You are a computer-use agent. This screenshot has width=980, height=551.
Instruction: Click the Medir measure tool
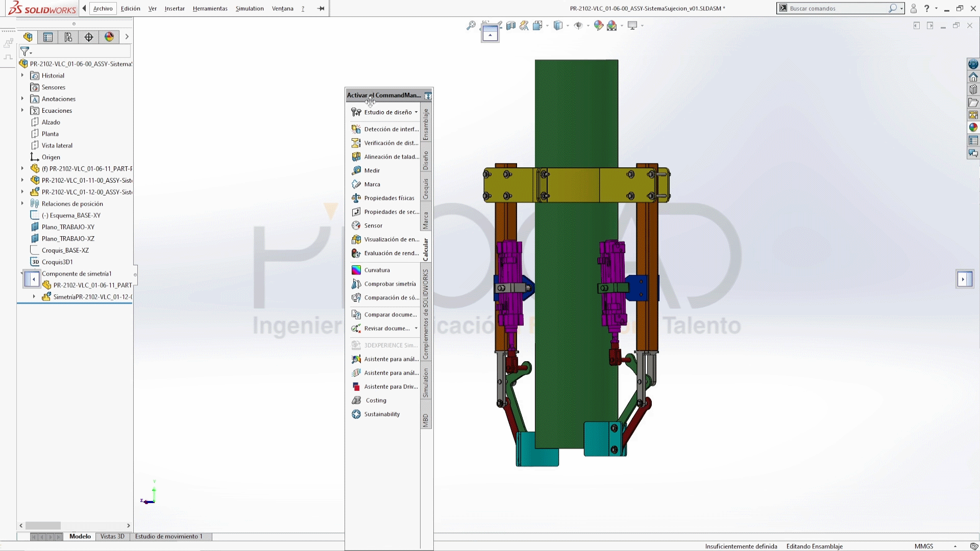[365, 170]
